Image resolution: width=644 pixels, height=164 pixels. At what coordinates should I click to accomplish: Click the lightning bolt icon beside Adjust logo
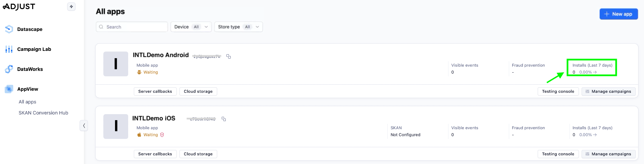(x=71, y=7)
